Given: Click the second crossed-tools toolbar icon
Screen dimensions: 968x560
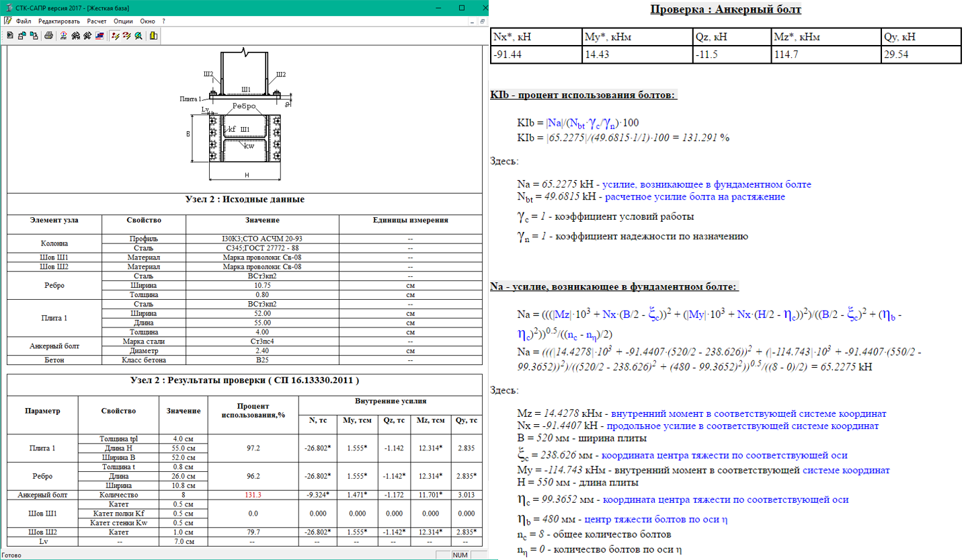Looking at the screenshot, I should pos(87,36).
